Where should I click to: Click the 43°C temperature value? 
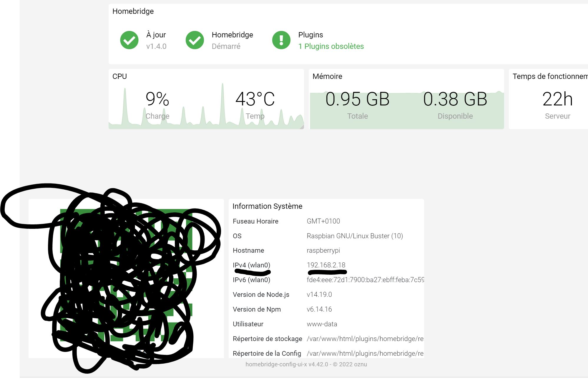(x=255, y=99)
